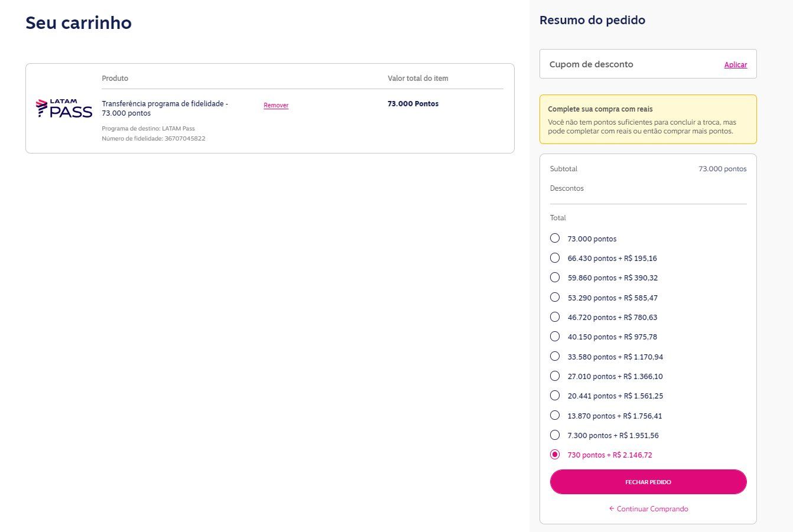Click the LATAM Pass logo
This screenshot has width=793, height=532.
point(64,109)
